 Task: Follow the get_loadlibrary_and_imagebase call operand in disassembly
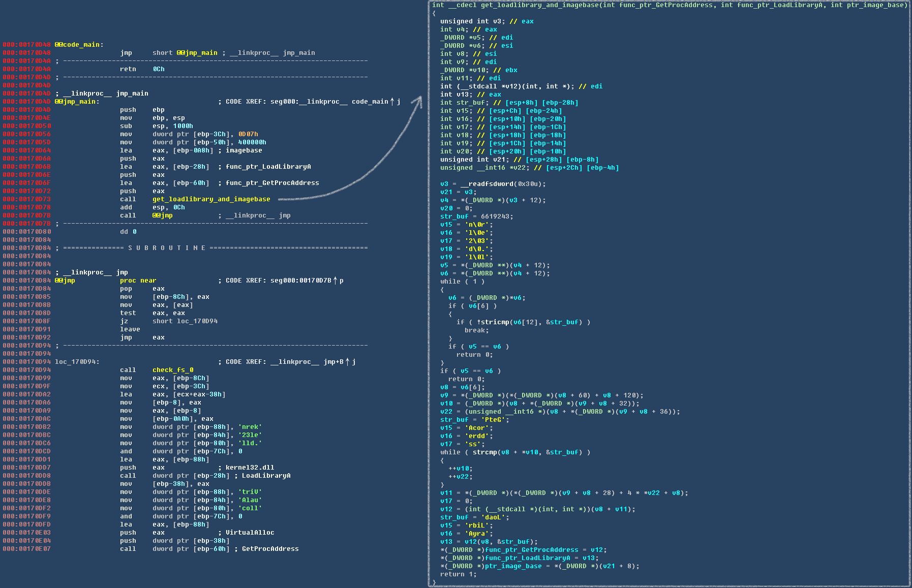(x=211, y=199)
